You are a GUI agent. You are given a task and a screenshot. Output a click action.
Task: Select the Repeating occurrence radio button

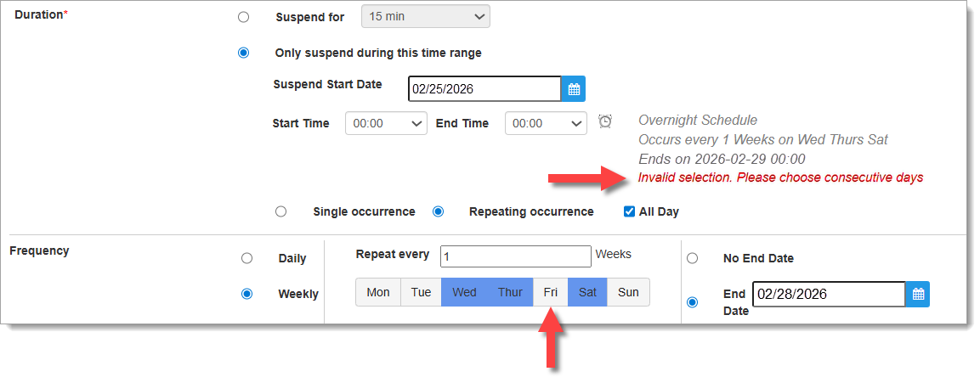coord(438,211)
